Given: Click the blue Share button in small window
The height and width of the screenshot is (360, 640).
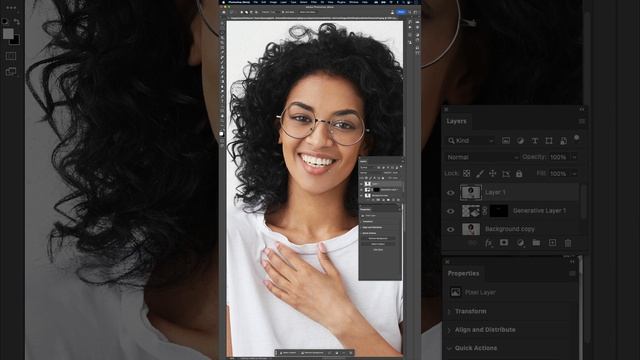Looking at the screenshot, I should point(401,12).
